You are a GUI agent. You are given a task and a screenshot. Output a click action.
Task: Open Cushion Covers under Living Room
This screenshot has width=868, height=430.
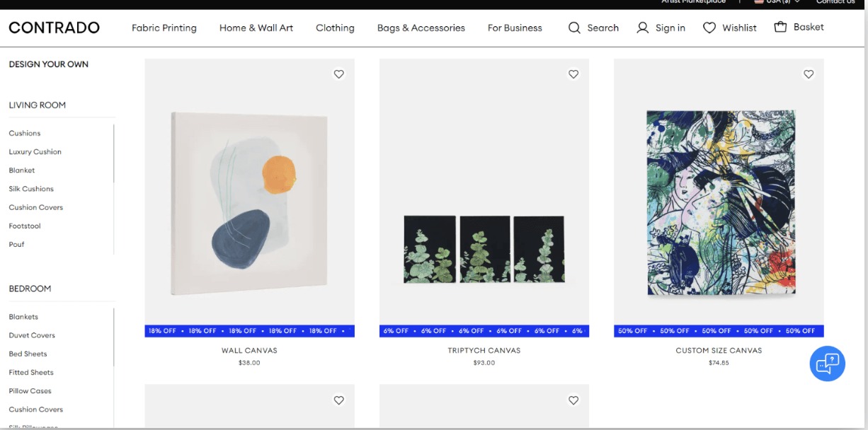click(36, 207)
